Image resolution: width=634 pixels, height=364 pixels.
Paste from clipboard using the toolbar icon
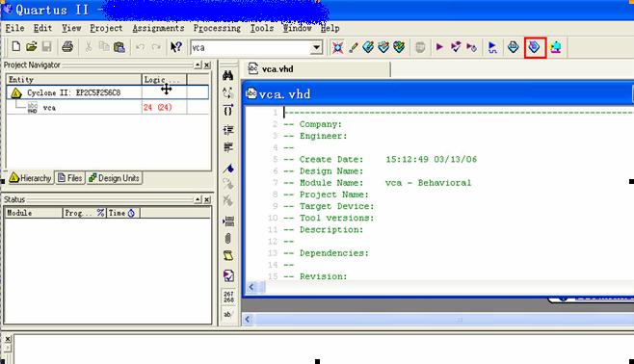click(x=119, y=47)
